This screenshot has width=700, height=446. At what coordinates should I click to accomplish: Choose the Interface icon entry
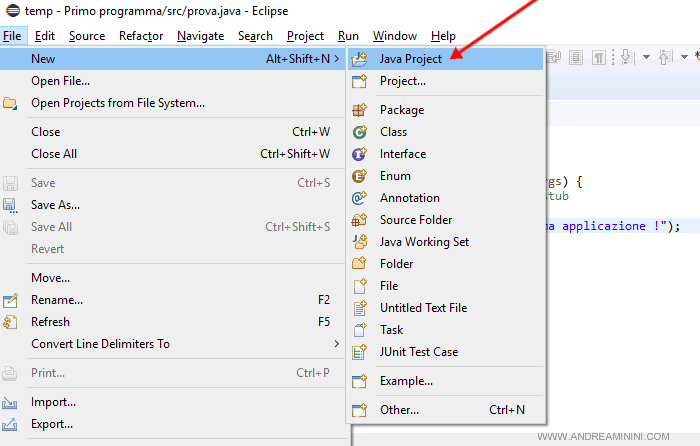pyautogui.click(x=360, y=154)
